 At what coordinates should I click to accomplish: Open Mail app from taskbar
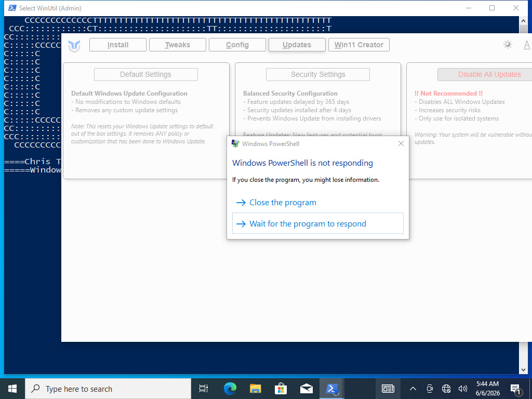307,389
